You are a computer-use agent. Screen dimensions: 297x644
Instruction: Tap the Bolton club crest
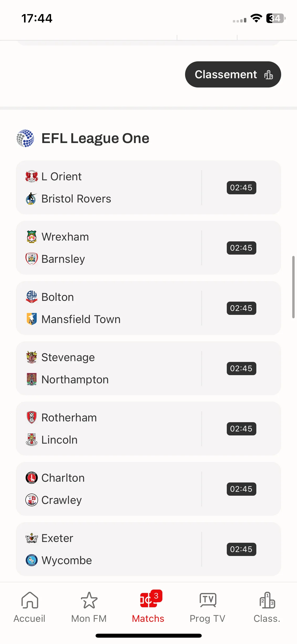click(x=31, y=297)
